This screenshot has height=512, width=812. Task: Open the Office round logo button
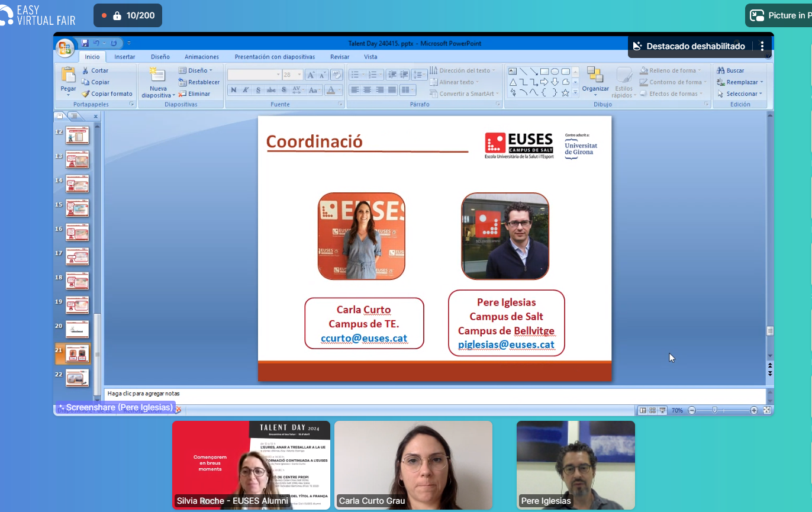pos(65,47)
